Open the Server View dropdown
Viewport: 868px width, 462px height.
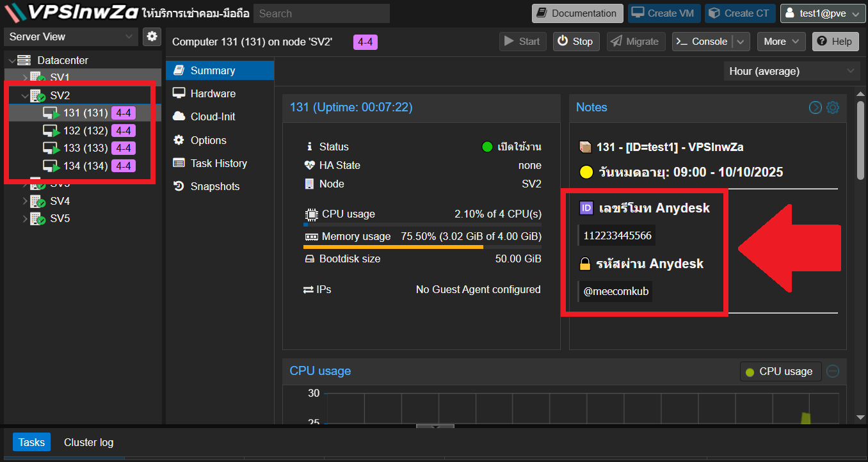70,36
